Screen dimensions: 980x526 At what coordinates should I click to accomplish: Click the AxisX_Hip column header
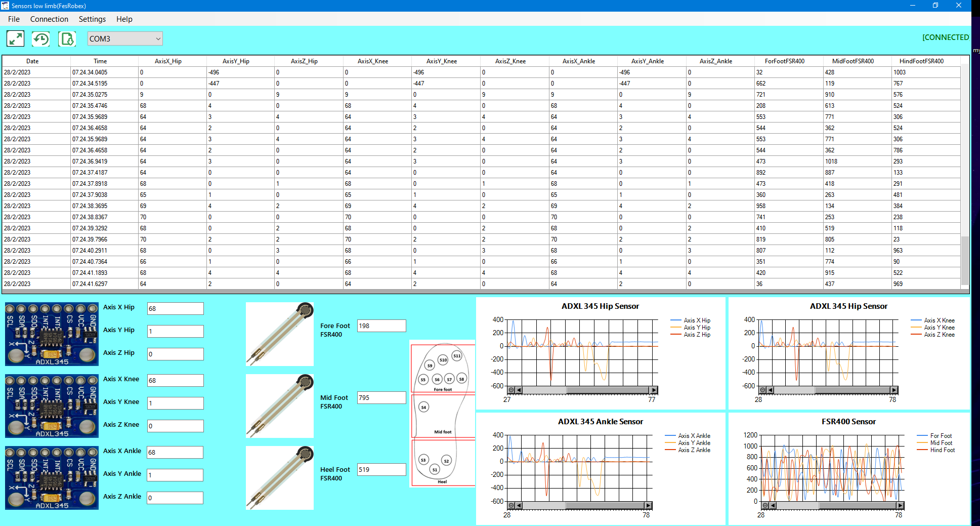pyautogui.click(x=168, y=61)
